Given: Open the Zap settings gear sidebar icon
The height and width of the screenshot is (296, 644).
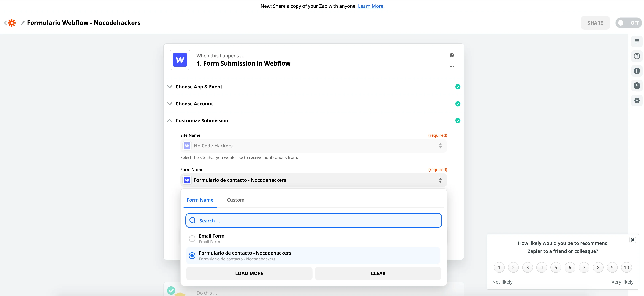Looking at the screenshot, I should click(636, 101).
